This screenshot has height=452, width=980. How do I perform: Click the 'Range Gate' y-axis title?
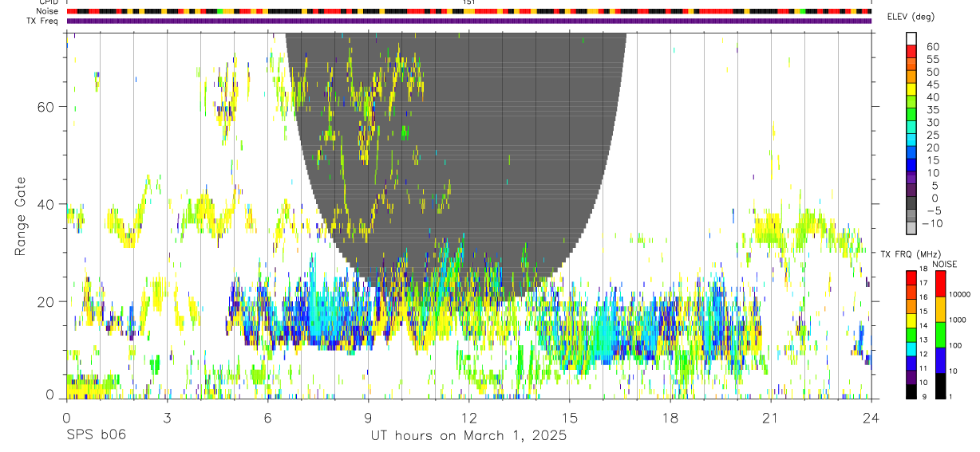(22, 217)
